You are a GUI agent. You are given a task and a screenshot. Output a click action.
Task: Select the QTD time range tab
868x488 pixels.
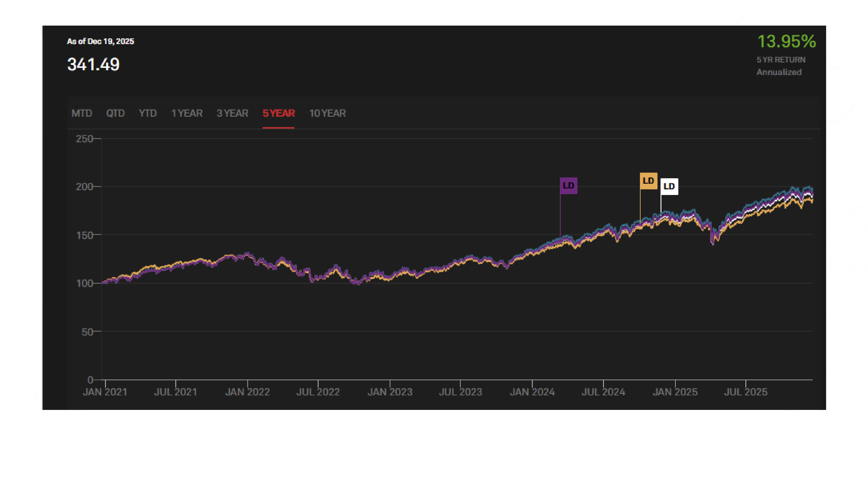(115, 113)
